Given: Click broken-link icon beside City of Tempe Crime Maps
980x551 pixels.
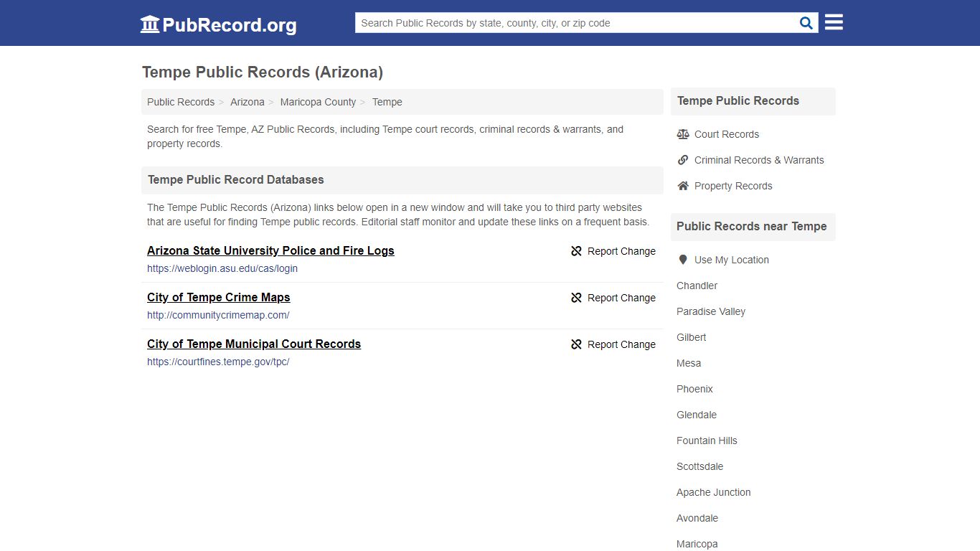Looking at the screenshot, I should tap(576, 298).
